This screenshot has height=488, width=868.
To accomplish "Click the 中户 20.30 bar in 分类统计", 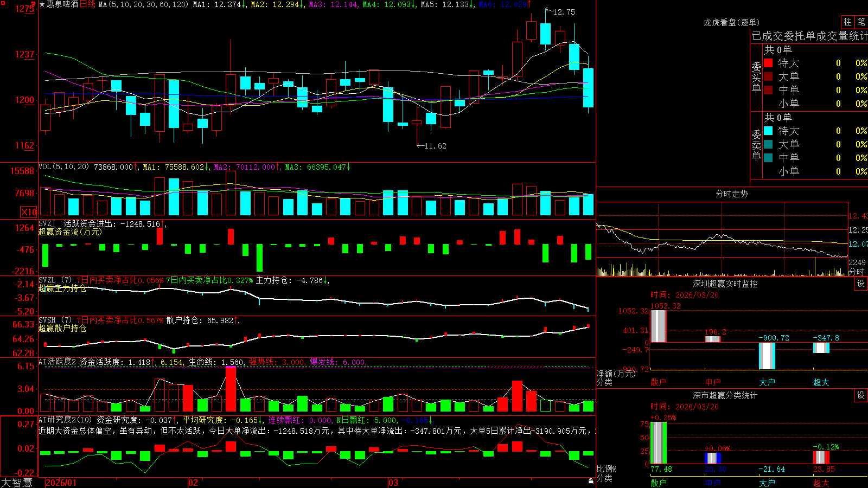I will point(712,458).
